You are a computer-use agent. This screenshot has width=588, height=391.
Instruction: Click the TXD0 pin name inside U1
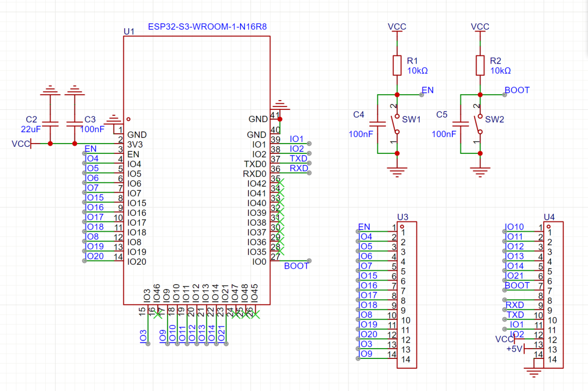click(255, 164)
